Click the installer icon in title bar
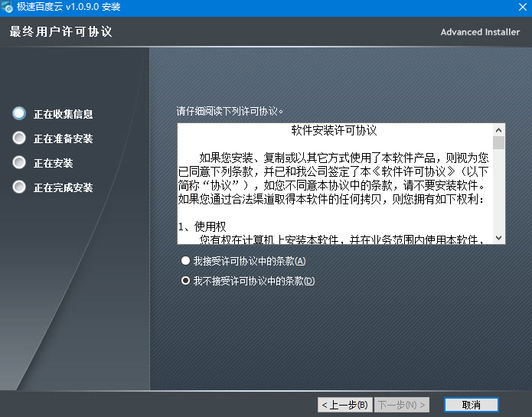The image size is (532, 417). click(x=7, y=7)
